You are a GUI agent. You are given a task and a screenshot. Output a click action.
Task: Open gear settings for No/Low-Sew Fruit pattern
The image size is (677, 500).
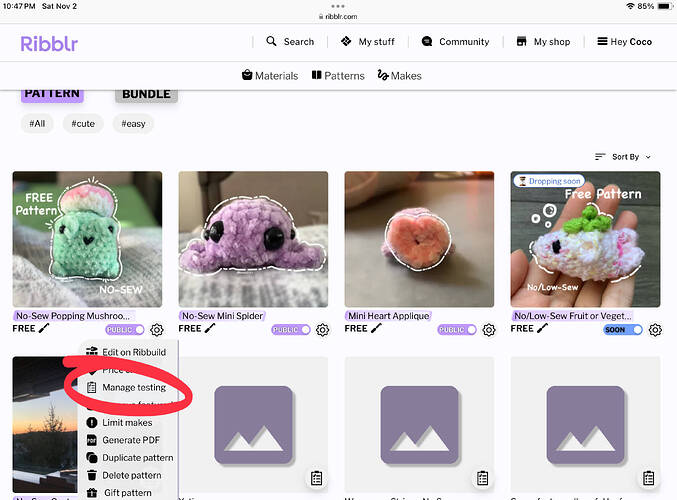655,329
